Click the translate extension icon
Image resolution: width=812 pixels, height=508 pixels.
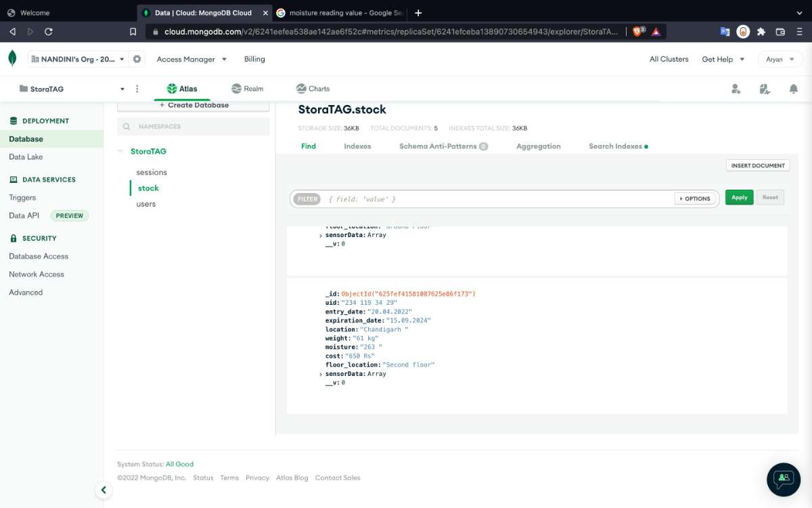[x=725, y=31]
